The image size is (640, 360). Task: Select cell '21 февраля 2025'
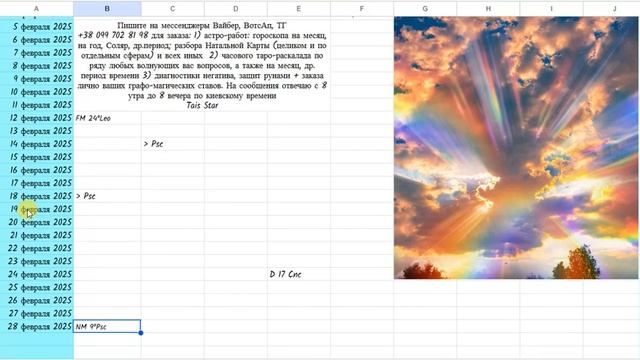pyautogui.click(x=37, y=236)
